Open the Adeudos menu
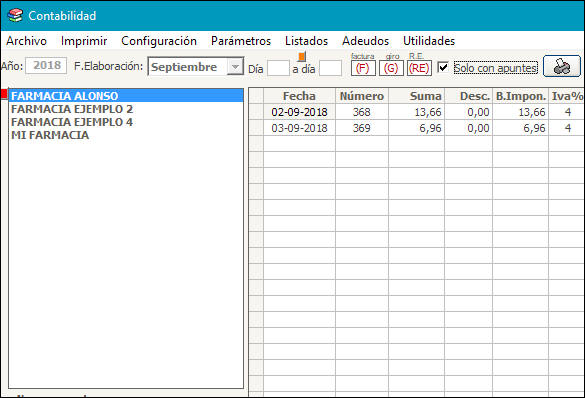This screenshot has width=585, height=398. pos(365,41)
